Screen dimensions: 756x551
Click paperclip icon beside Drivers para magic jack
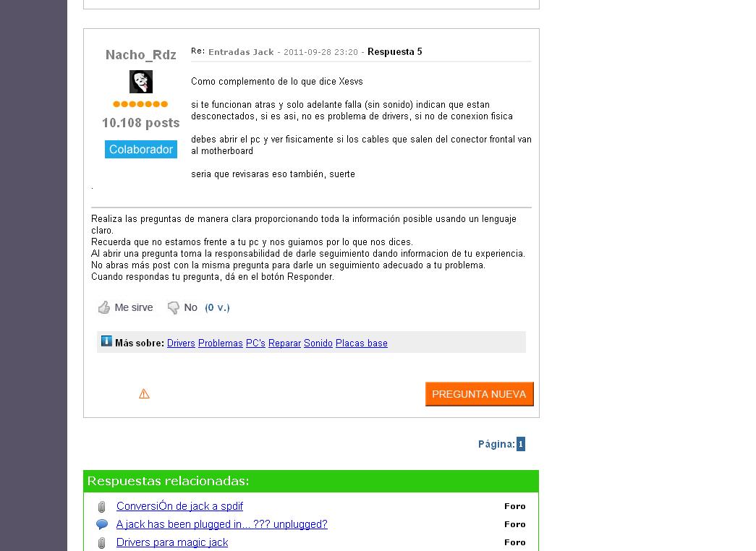pyautogui.click(x=102, y=543)
